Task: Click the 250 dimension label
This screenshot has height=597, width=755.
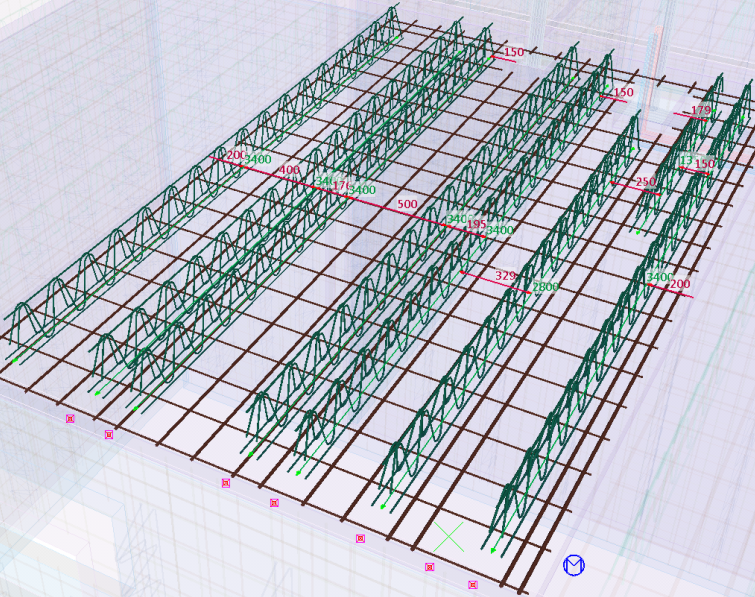Action: pos(646,182)
